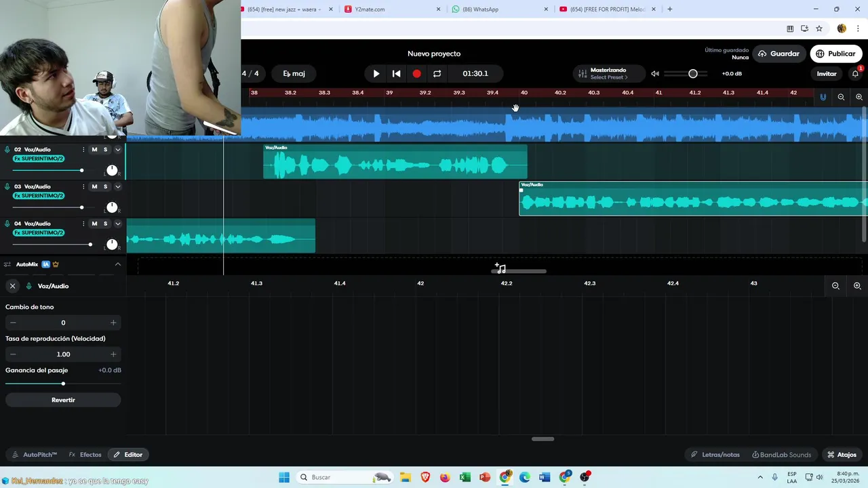Decrease Cambio de tono with minus
868x488 pixels.
(x=13, y=323)
